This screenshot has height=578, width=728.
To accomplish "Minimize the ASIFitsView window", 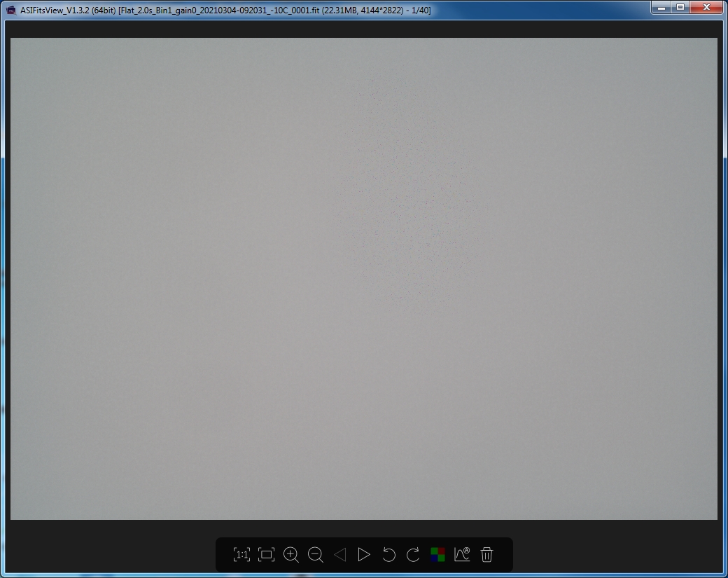I will coord(661,8).
